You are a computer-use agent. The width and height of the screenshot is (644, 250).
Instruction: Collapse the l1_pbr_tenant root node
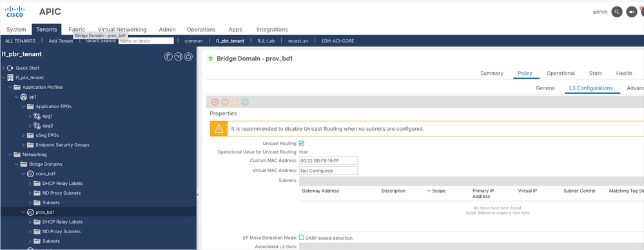[x=4, y=77]
